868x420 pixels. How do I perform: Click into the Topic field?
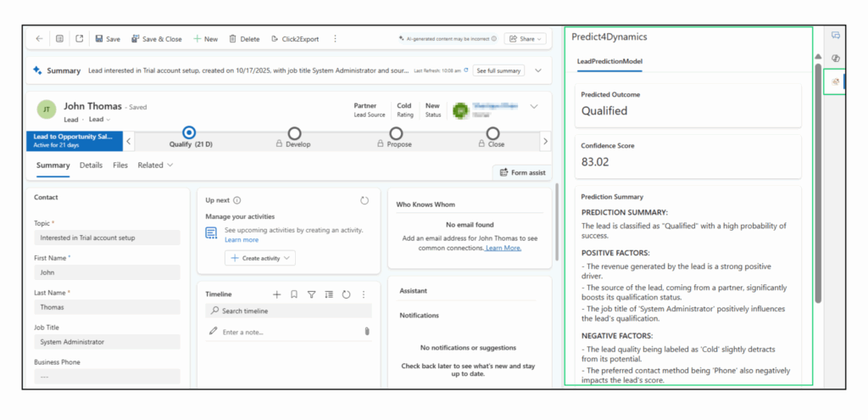[107, 238]
